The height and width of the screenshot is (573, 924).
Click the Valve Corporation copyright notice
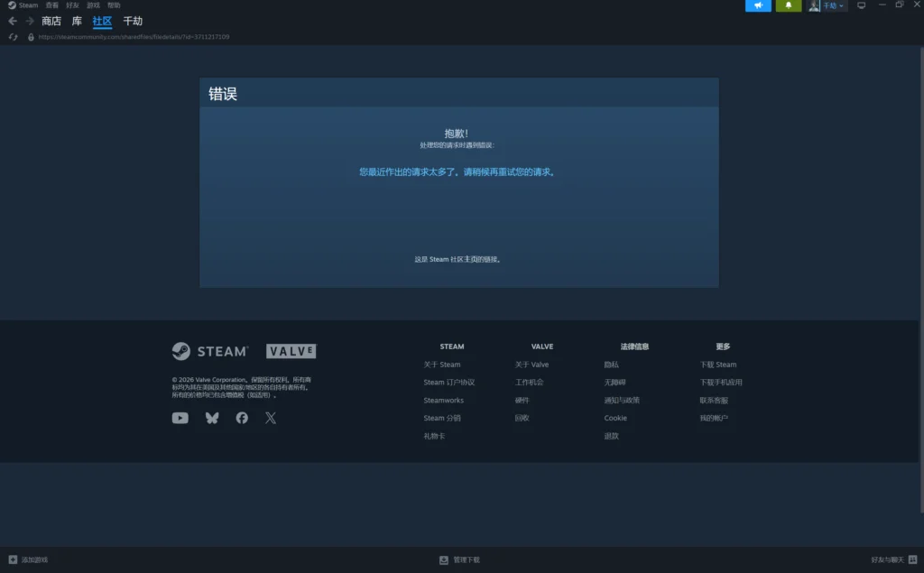(x=242, y=387)
